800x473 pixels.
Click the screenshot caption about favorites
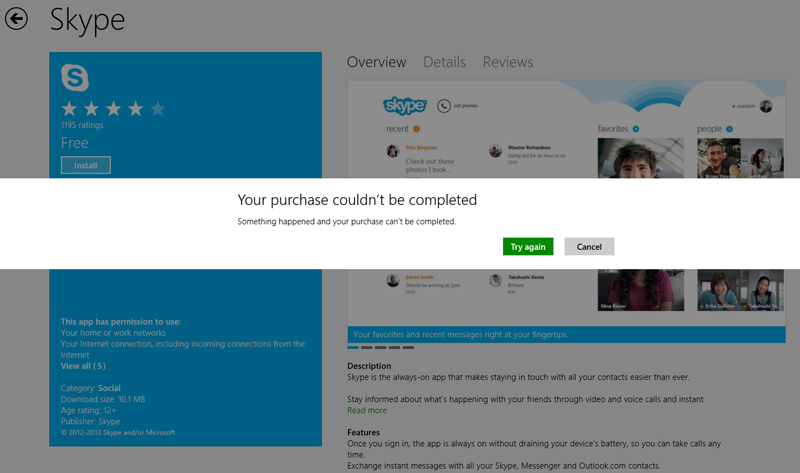[461, 335]
